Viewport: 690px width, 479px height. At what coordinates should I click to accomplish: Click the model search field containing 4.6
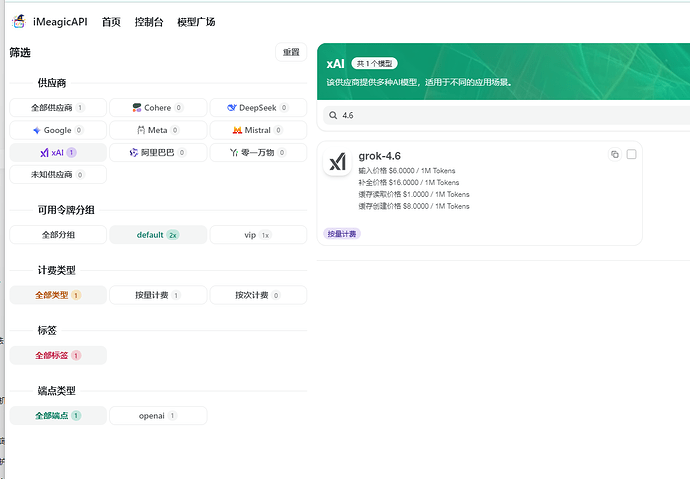coord(506,115)
